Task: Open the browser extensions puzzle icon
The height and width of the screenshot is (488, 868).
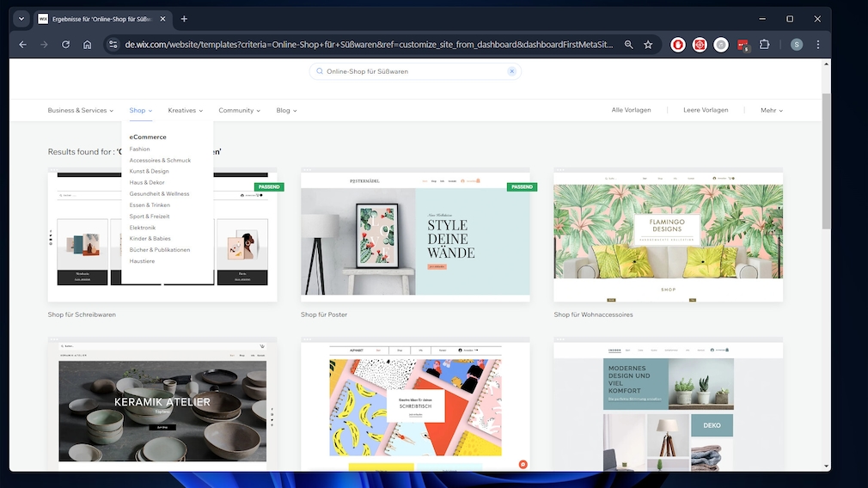Action: point(764,45)
